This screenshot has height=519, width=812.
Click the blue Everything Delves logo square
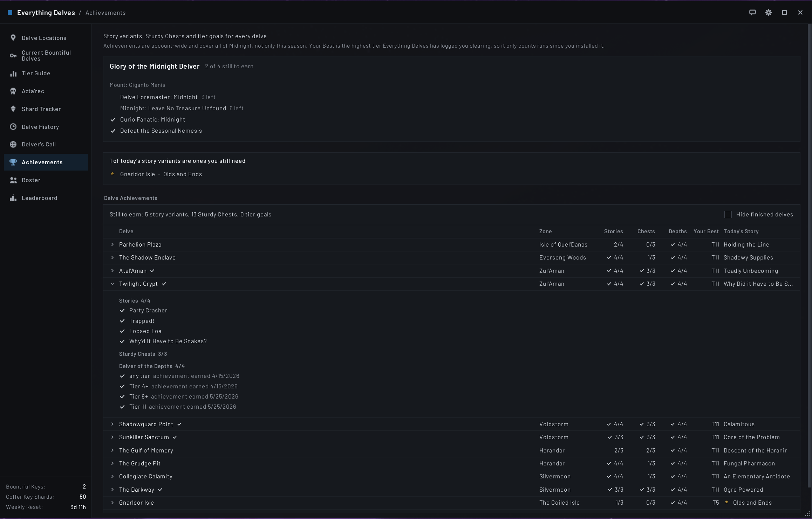[x=10, y=13]
